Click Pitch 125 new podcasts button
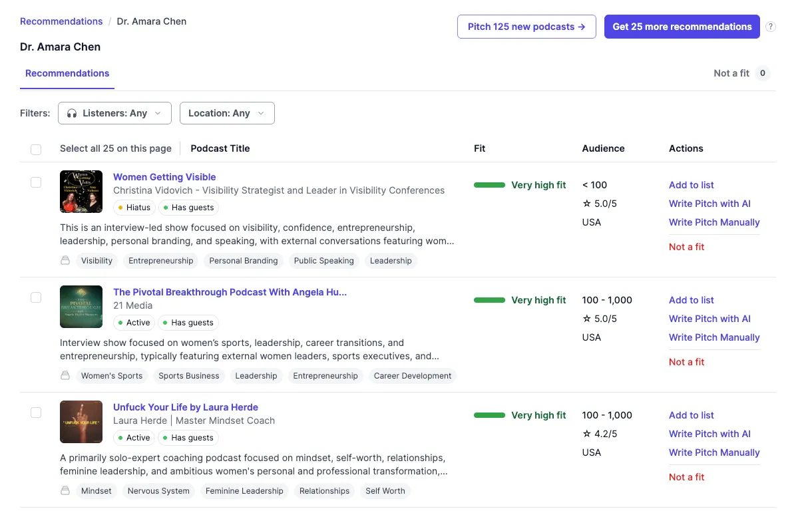812x513 pixels. (x=526, y=27)
